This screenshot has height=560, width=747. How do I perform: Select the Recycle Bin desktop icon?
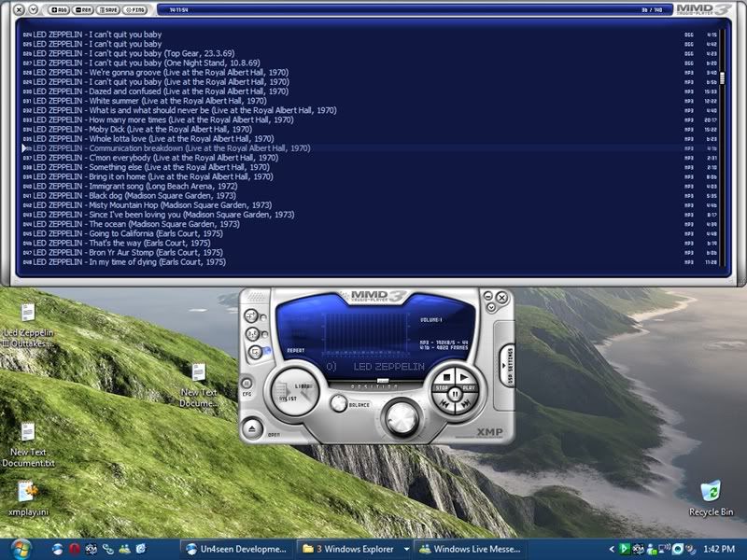coord(711,498)
